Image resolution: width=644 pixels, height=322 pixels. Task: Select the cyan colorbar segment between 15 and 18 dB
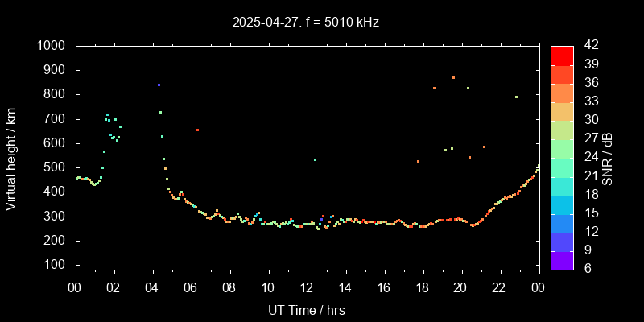point(562,204)
